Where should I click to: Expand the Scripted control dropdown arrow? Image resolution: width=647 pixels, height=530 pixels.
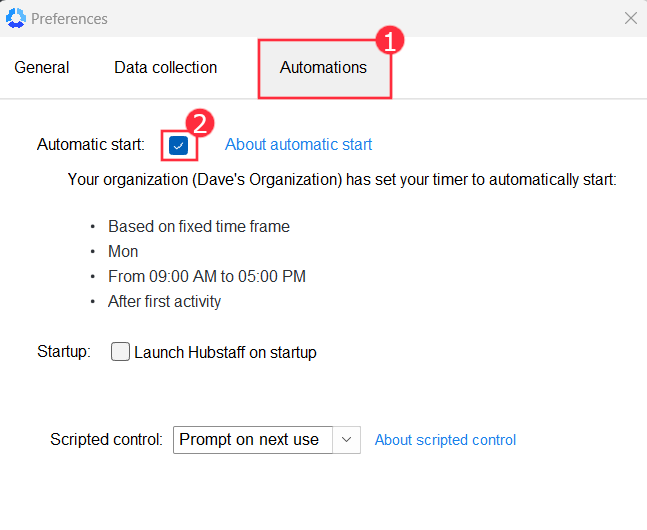pyautogui.click(x=346, y=440)
